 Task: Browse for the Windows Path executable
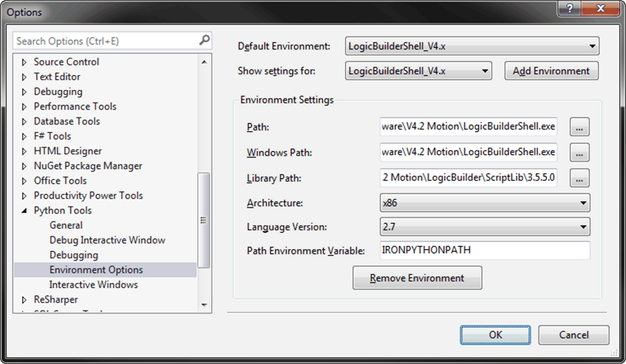click(x=579, y=152)
